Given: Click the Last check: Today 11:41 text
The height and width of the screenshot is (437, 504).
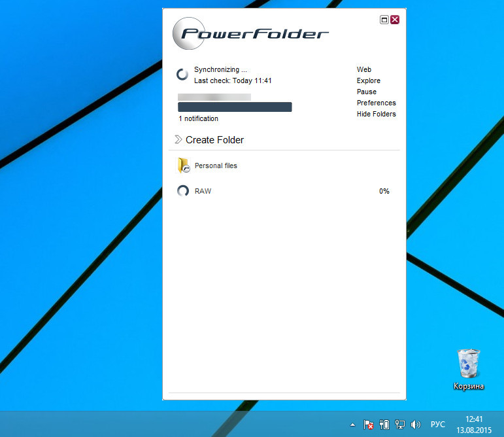Looking at the screenshot, I should pyautogui.click(x=233, y=80).
